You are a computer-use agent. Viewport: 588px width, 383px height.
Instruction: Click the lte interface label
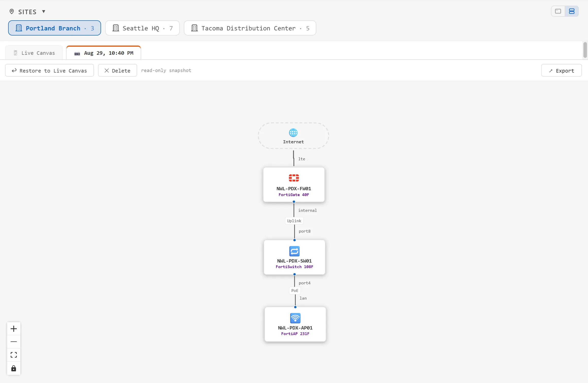[302, 159]
